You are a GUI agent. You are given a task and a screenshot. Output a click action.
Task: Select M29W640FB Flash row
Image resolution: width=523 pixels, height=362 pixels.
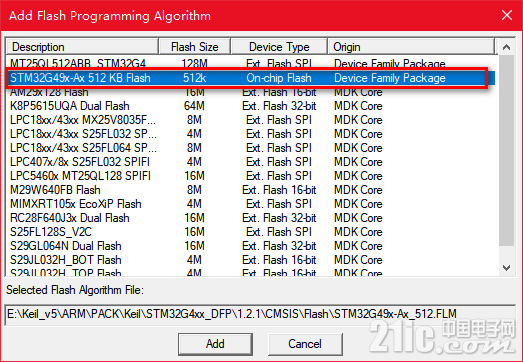tap(250, 190)
